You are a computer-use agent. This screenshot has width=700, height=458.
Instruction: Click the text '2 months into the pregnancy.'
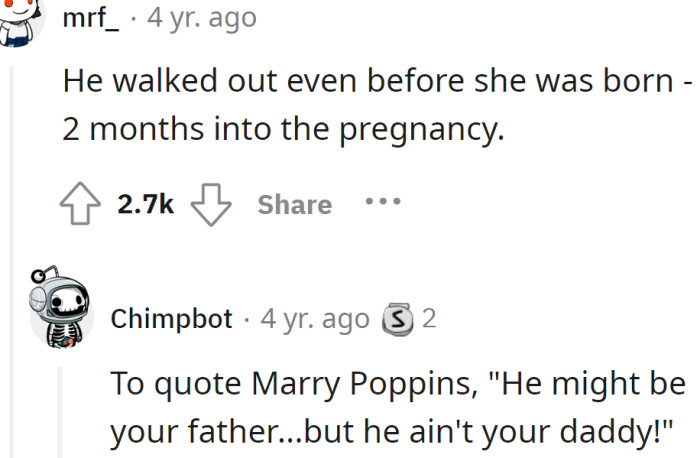coord(279,130)
